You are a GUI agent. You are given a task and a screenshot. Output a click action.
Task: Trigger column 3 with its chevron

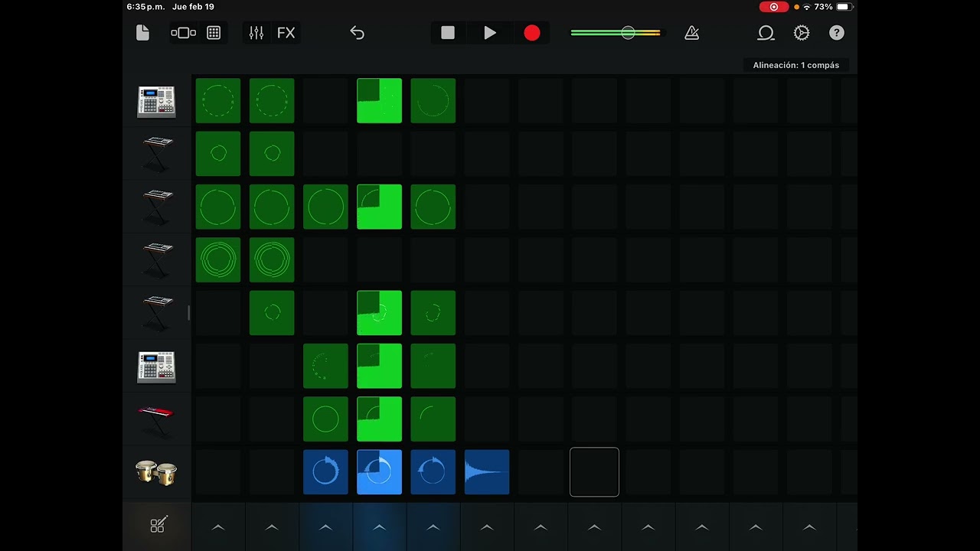pyautogui.click(x=325, y=527)
